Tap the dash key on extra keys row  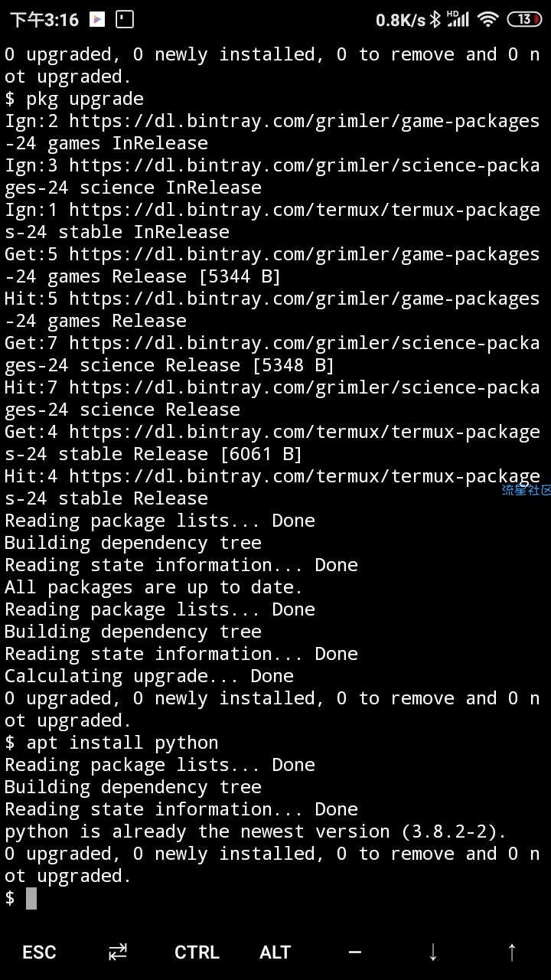(354, 952)
